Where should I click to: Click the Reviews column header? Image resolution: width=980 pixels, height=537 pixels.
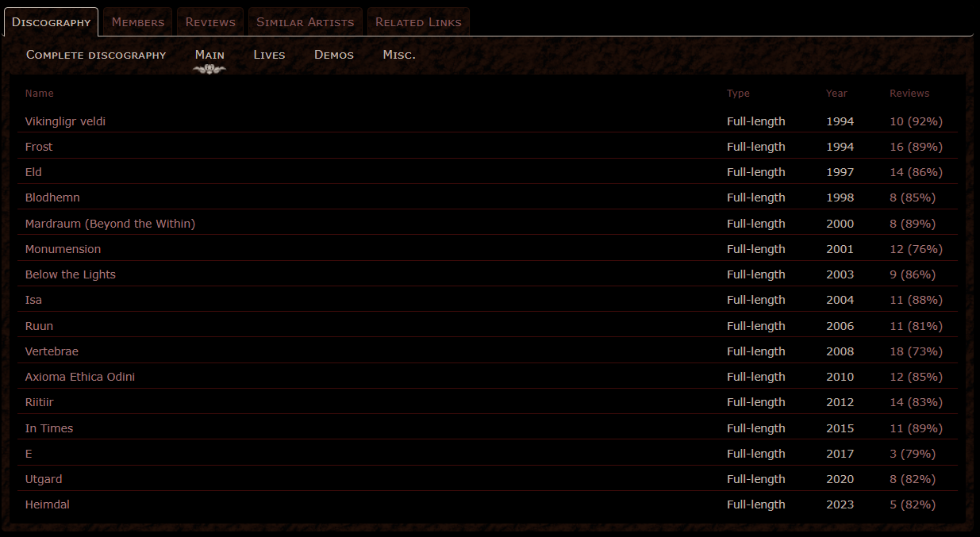tap(909, 94)
